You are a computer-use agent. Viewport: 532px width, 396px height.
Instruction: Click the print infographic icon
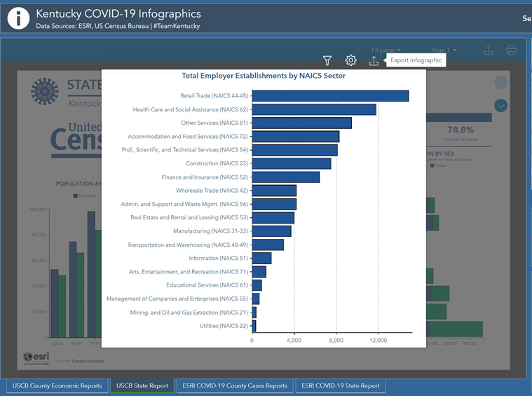pos(512,50)
